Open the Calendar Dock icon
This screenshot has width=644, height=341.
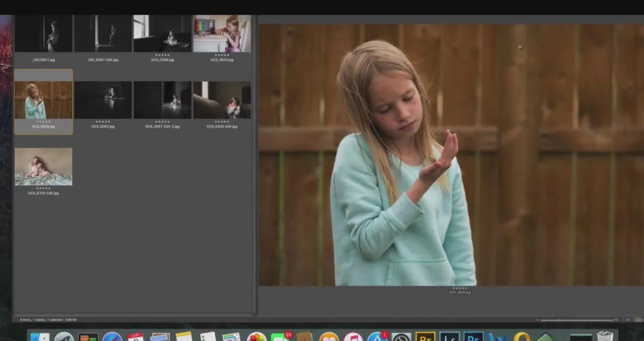coord(136,336)
